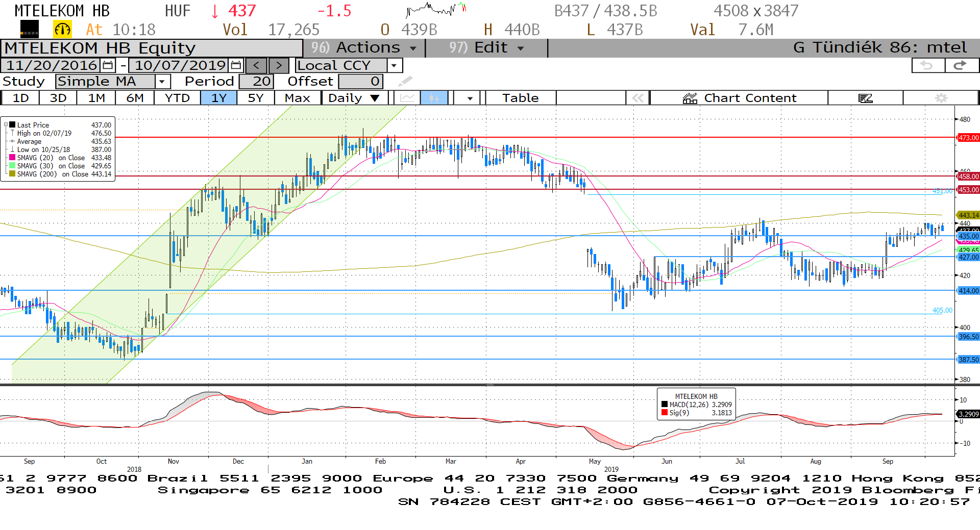Select the 1Y range tab
The image size is (980, 530).
click(x=218, y=98)
